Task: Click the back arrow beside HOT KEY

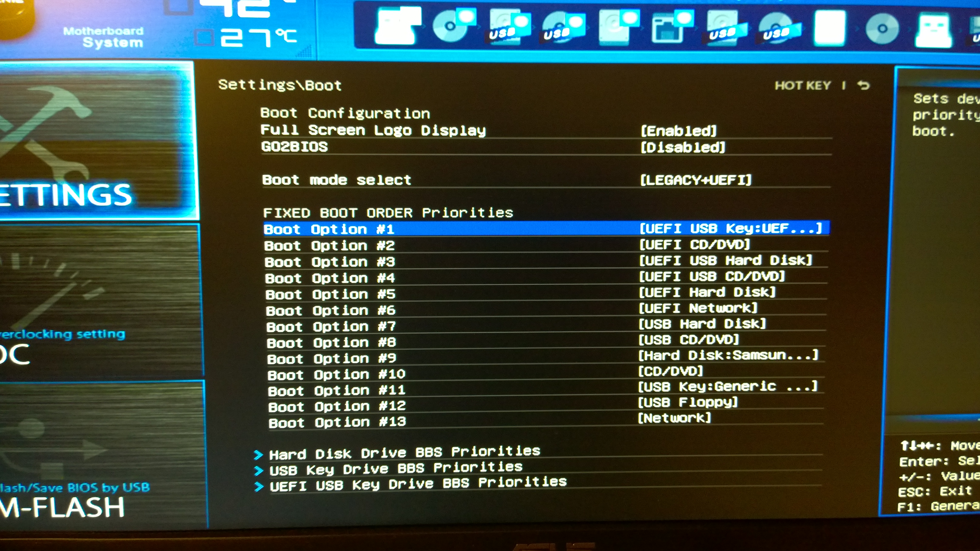Action: pyautogui.click(x=864, y=85)
